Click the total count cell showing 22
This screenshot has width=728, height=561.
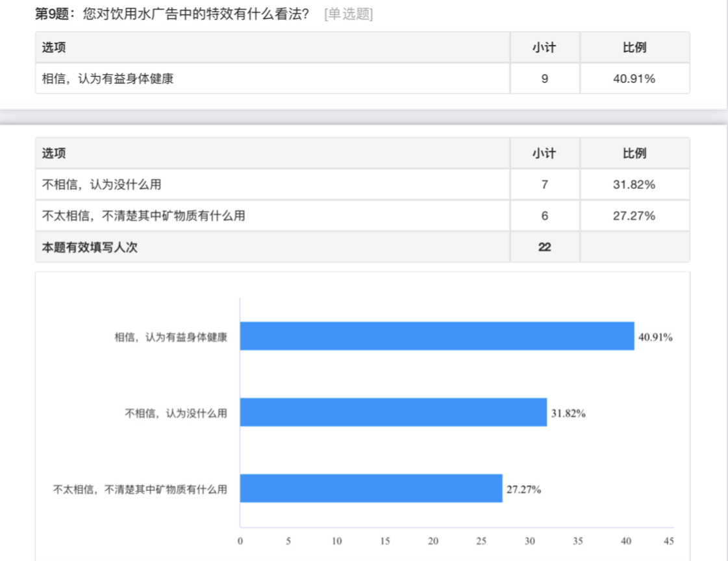pyautogui.click(x=544, y=247)
